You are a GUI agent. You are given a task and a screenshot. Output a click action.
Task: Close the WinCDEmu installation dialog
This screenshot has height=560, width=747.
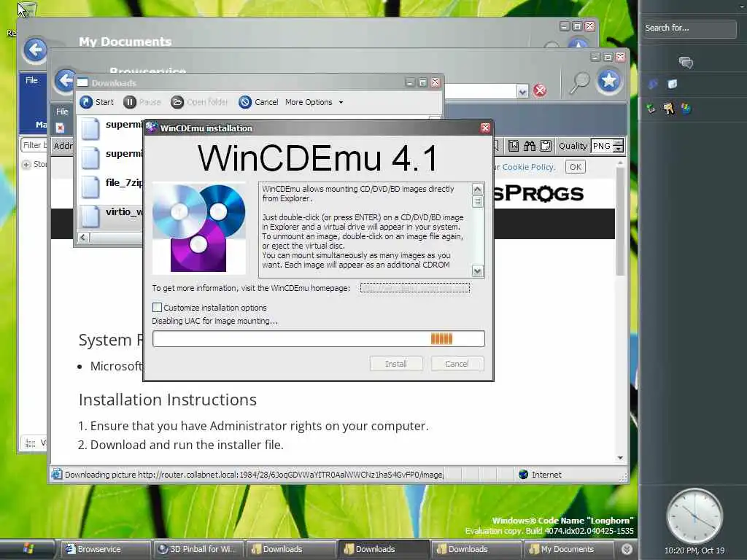485,128
